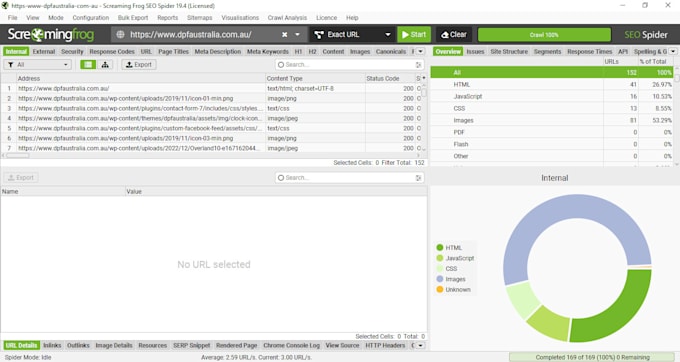Expand the Exact URL mode dropdown

pos(388,35)
